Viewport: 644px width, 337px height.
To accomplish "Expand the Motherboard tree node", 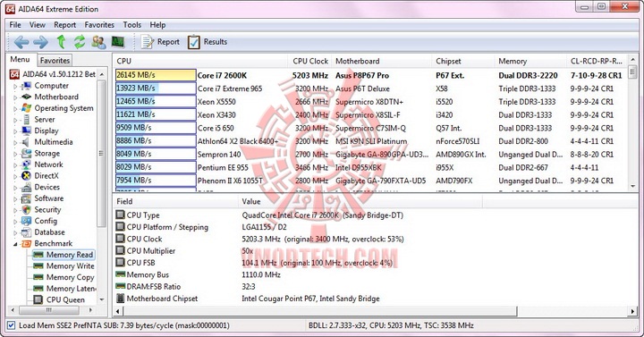I will (x=15, y=97).
